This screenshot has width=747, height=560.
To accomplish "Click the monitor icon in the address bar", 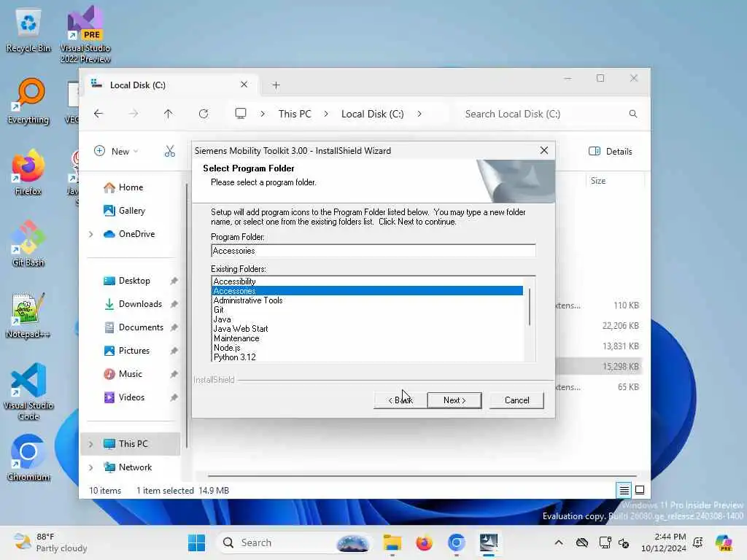I will (x=241, y=114).
